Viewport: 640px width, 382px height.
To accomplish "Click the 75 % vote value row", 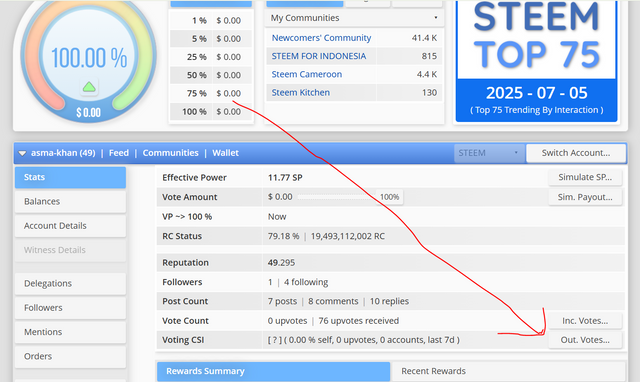I will pos(211,93).
